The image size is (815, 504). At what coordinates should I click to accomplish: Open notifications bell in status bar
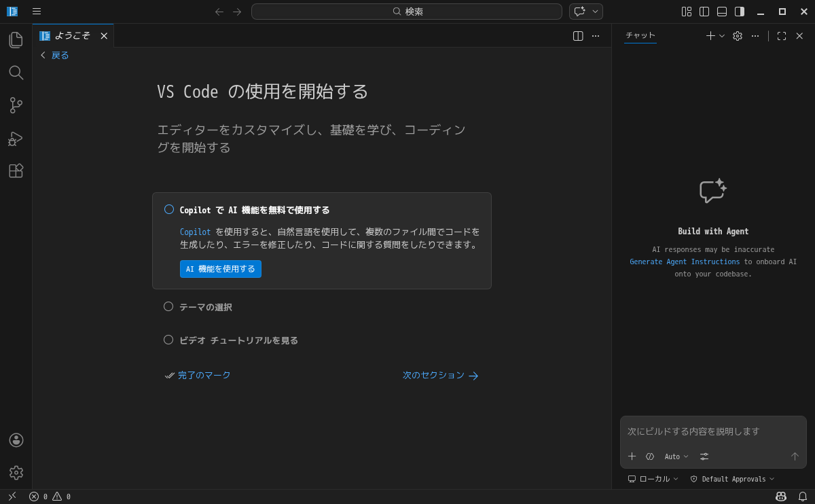[803, 497]
